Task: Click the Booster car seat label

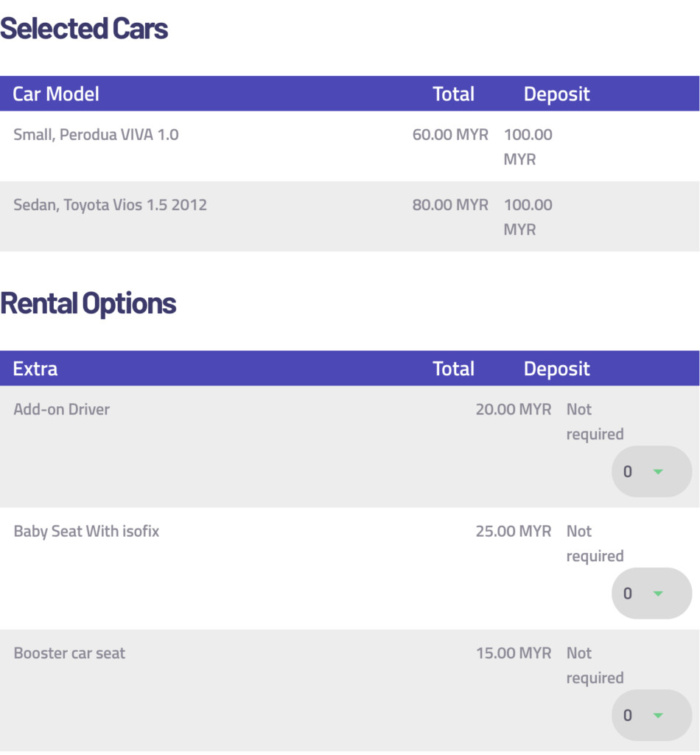Action: click(69, 653)
